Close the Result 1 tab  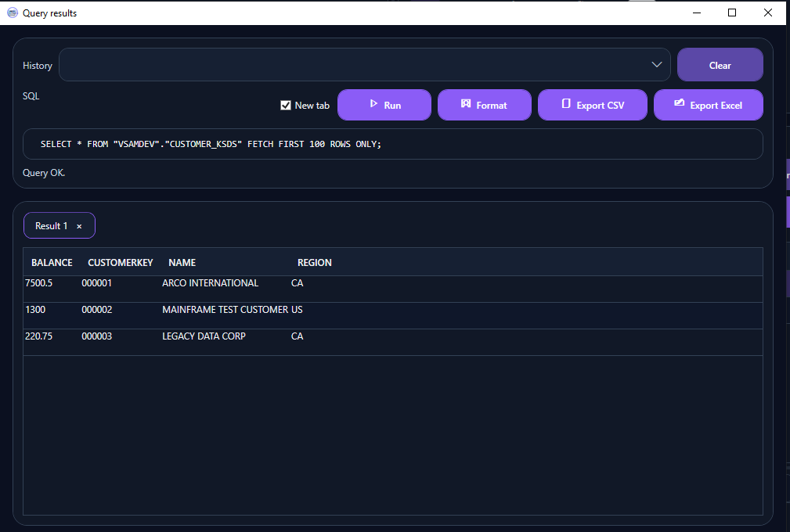tap(79, 226)
